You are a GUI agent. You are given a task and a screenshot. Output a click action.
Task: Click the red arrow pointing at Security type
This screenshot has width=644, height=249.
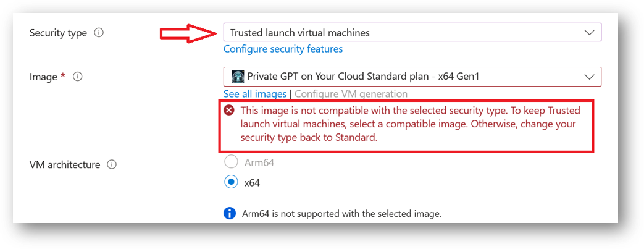(x=189, y=33)
